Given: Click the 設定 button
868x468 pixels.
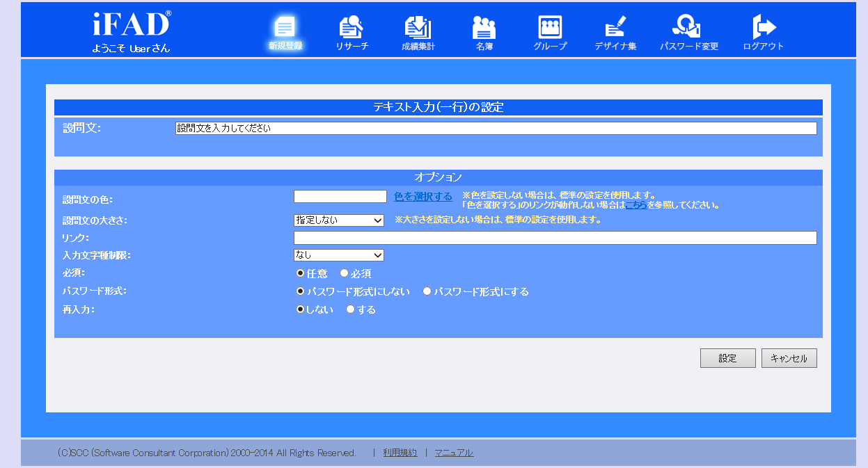Looking at the screenshot, I should 728,358.
